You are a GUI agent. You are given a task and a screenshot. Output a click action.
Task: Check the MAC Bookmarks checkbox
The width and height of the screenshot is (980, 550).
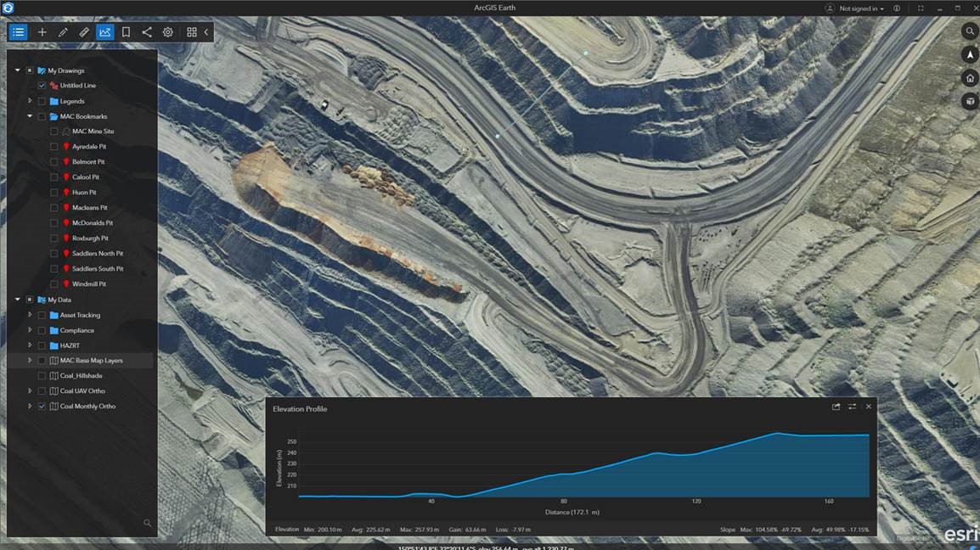42,116
